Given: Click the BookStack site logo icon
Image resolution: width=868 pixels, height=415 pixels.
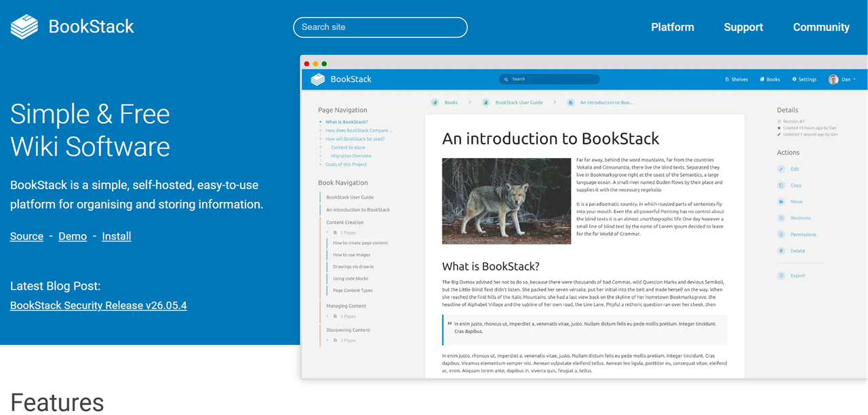Looking at the screenshot, I should (x=24, y=27).
